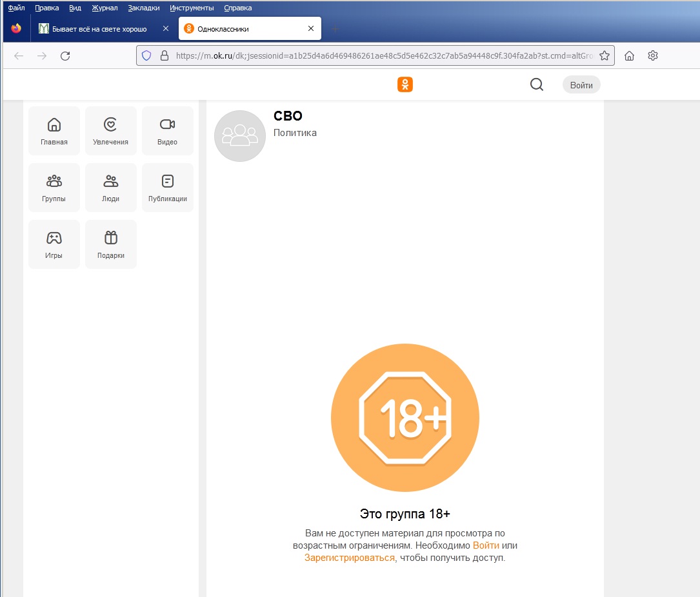The image size is (700, 597).
Task: Open the Правка menu
Action: pyautogui.click(x=47, y=8)
